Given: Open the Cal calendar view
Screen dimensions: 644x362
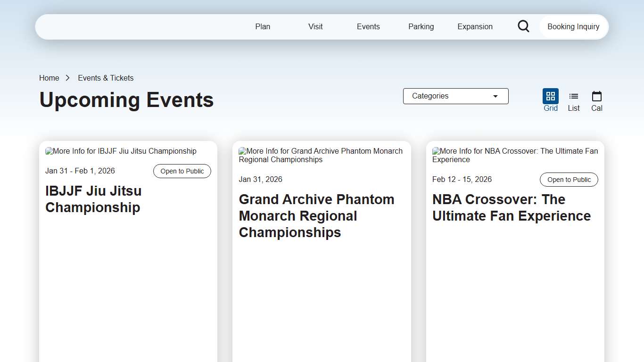Looking at the screenshot, I should point(596,97).
